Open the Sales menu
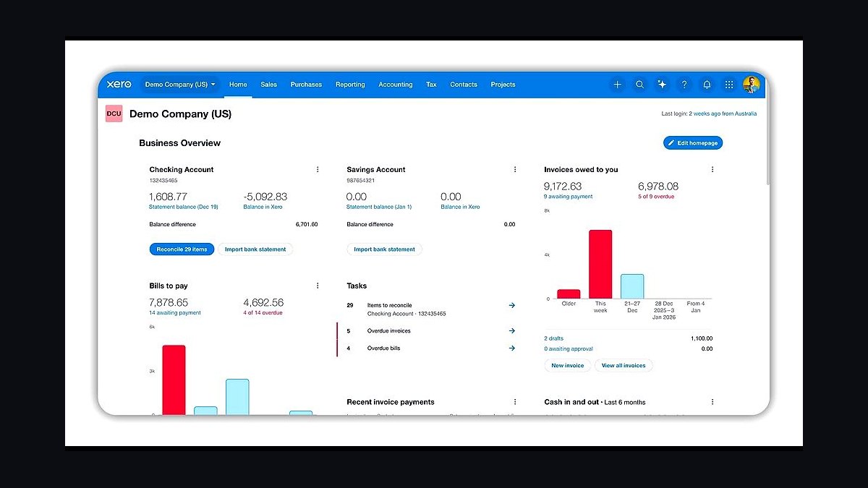 [x=269, y=85]
